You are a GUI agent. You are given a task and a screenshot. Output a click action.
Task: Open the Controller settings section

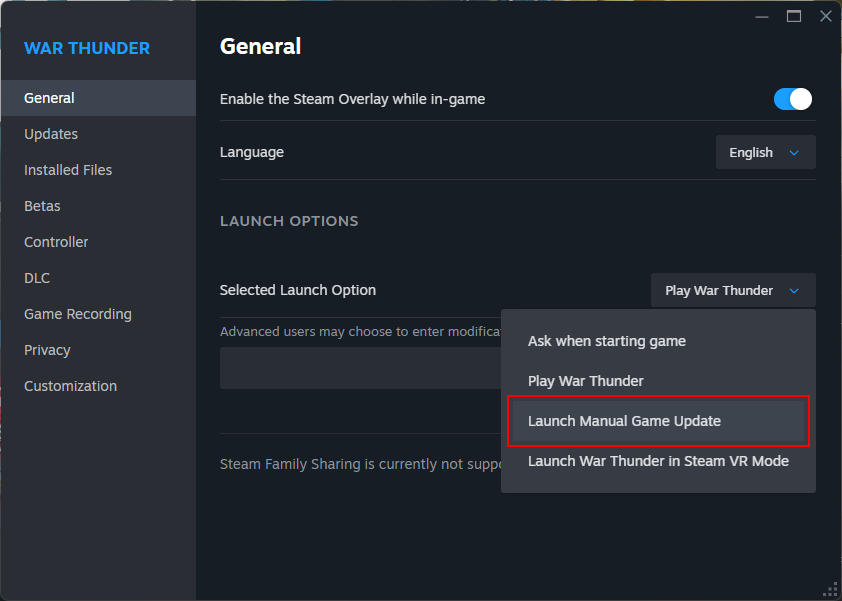click(x=56, y=242)
